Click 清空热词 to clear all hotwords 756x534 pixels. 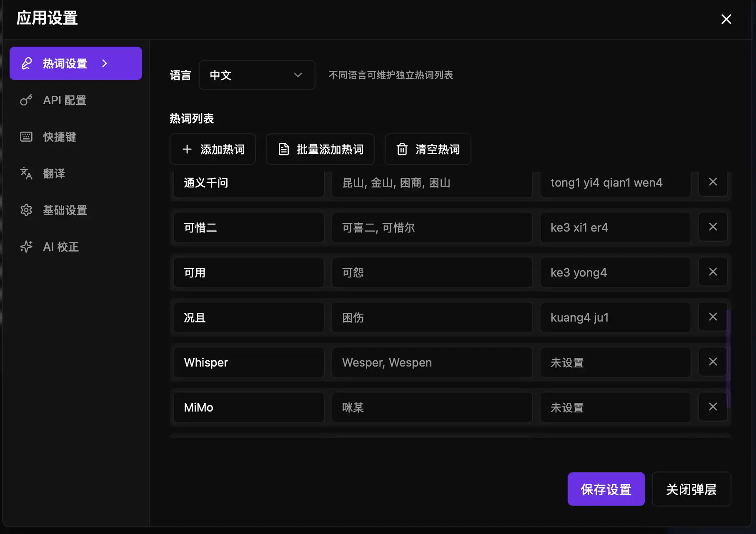(428, 149)
